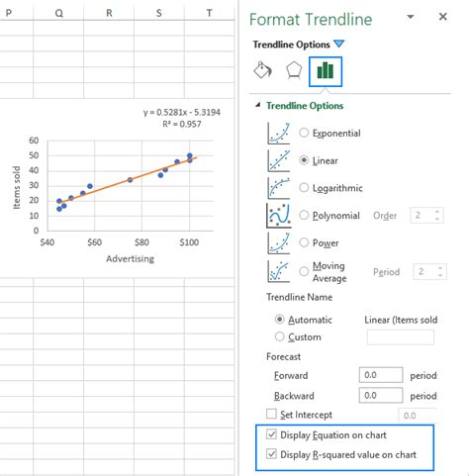
Task: Choose Custom trendline name
Action: tap(279, 336)
